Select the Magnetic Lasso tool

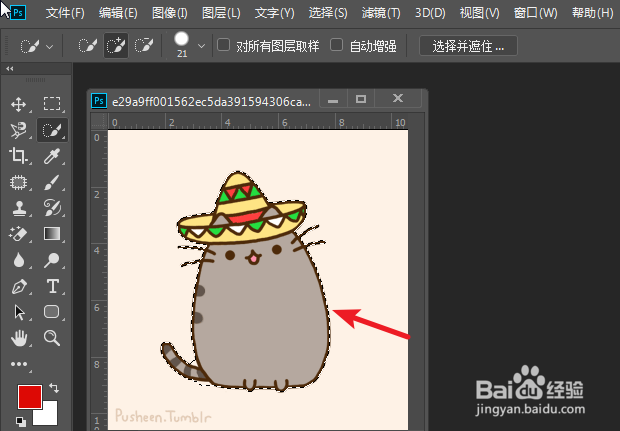point(18,130)
